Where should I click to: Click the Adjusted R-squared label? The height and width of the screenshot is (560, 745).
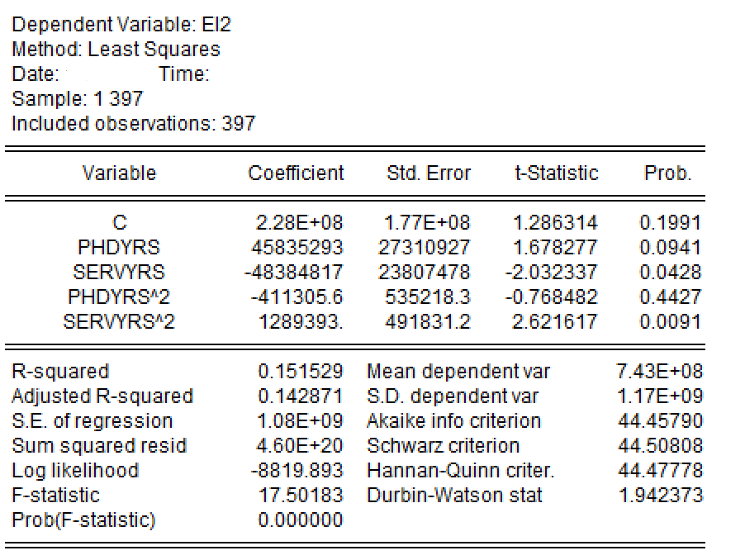tap(102, 396)
